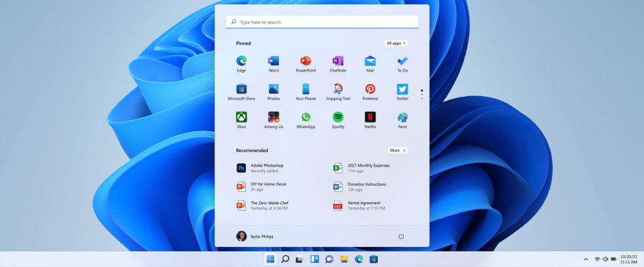Viewport: 644px width, 267px height.
Task: Open the Snipping Tool
Action: coord(338,92)
